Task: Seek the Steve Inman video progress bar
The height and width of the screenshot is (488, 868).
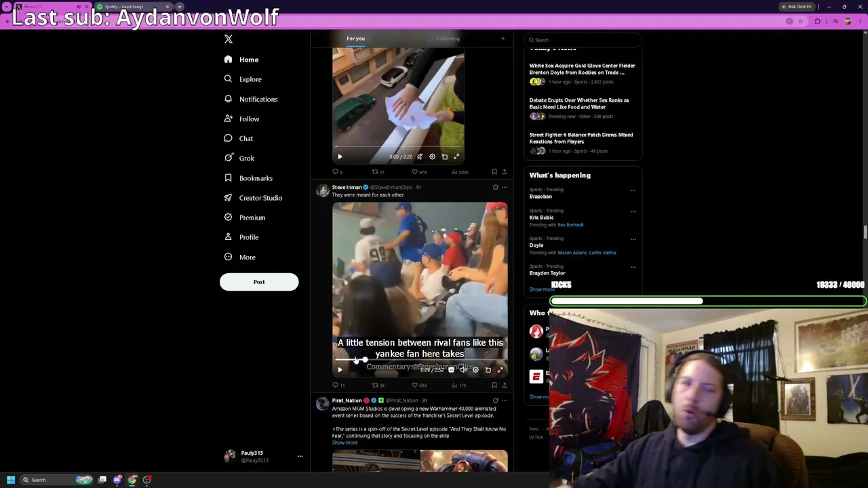Action: click(x=420, y=360)
